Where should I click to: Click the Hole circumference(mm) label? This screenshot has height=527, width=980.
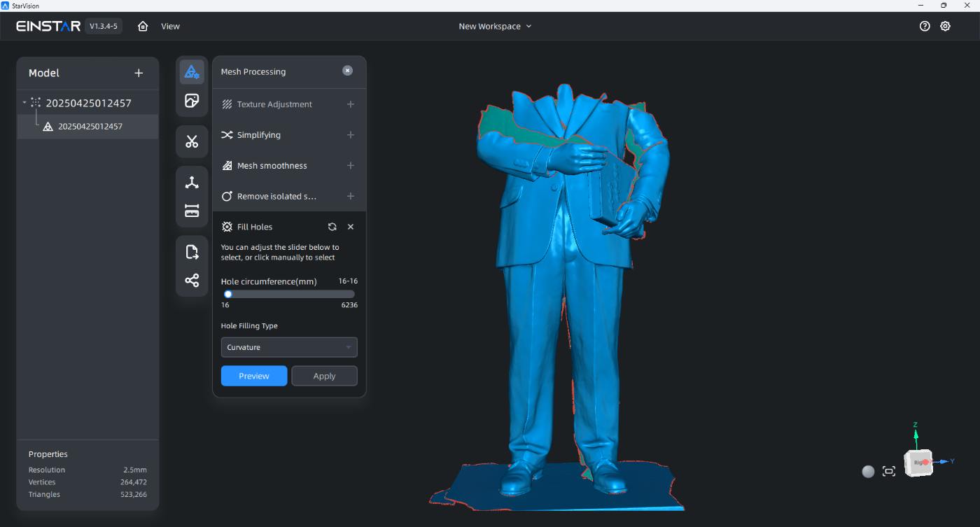[x=269, y=281]
